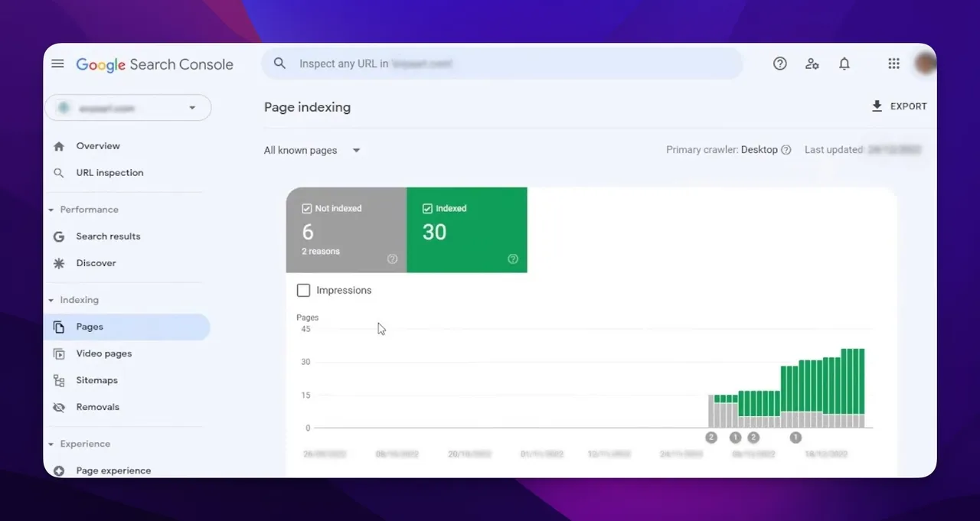The height and width of the screenshot is (521, 980).
Task: Collapse the Experience section
Action: point(79,444)
